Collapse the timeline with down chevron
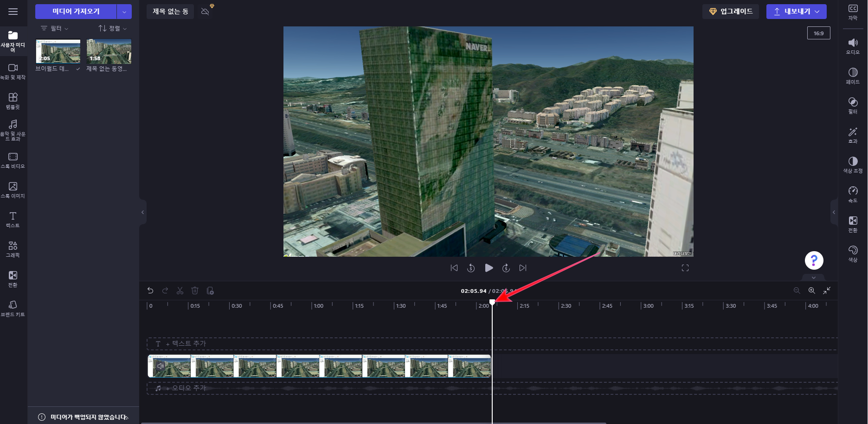 (814, 278)
